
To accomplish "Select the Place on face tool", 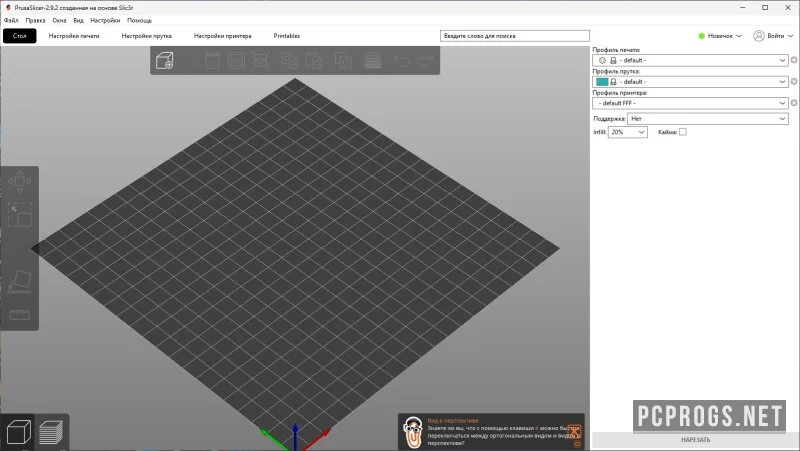I will (19, 282).
